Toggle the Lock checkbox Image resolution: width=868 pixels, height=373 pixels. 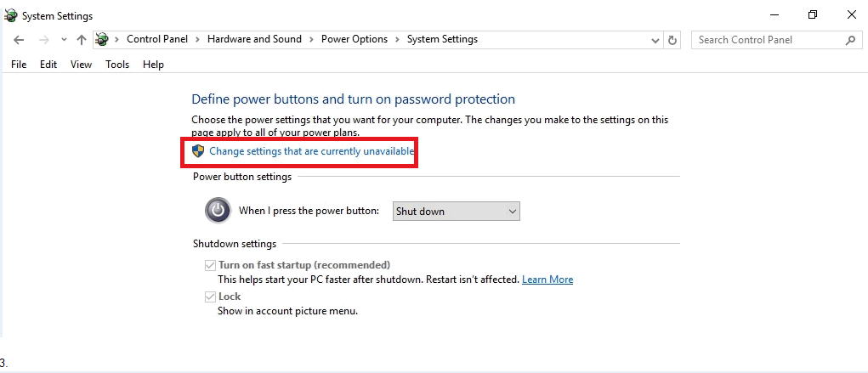click(x=210, y=297)
